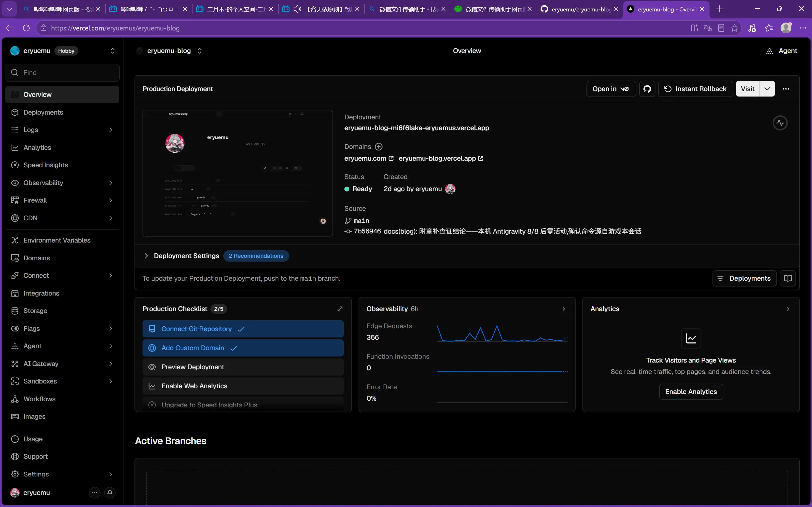Open the three-dot menu next to Visit
The width and height of the screenshot is (812, 507).
point(786,89)
